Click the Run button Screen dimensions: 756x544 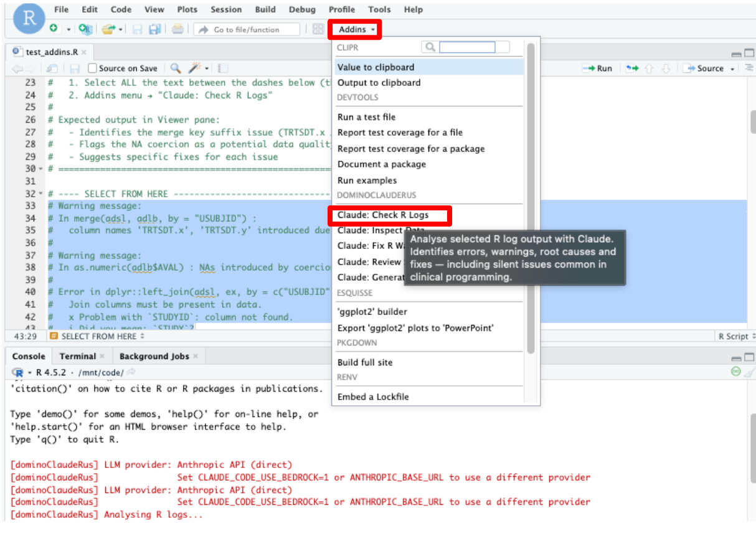click(x=598, y=68)
